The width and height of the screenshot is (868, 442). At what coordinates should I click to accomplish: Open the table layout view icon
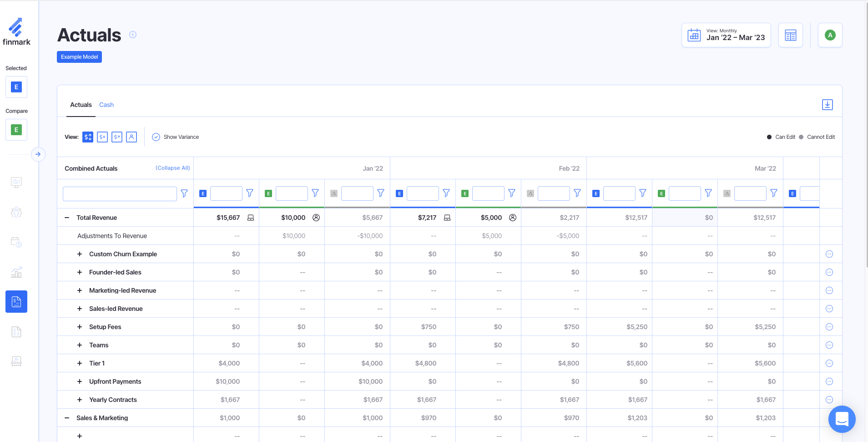pyautogui.click(x=790, y=35)
